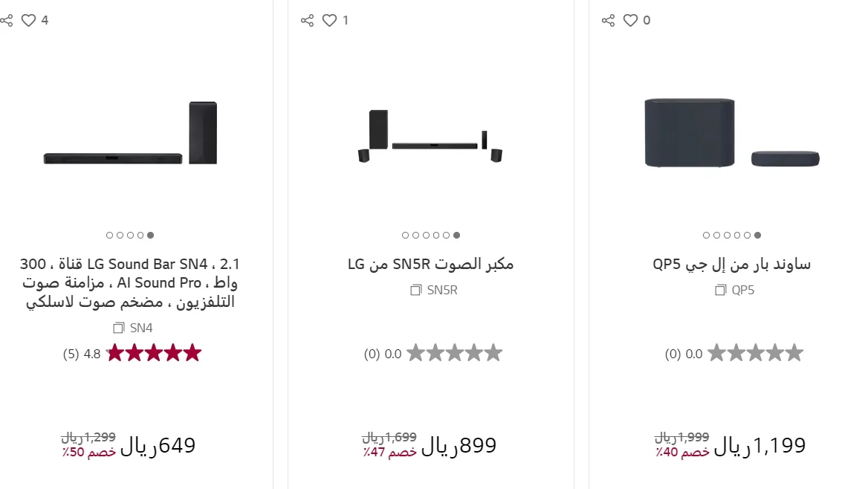This screenshot has width=868, height=489.
Task: Like the QP5 soundbar with heart icon
Action: point(630,21)
